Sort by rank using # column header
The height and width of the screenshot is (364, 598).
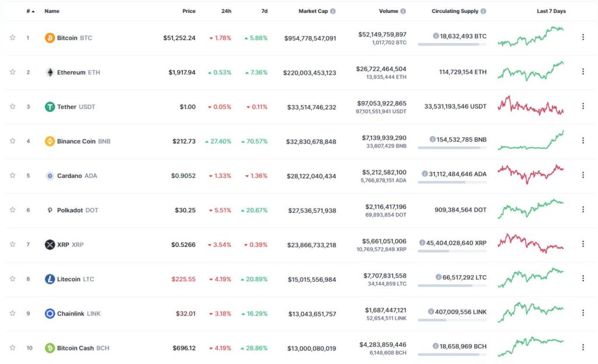(30, 11)
